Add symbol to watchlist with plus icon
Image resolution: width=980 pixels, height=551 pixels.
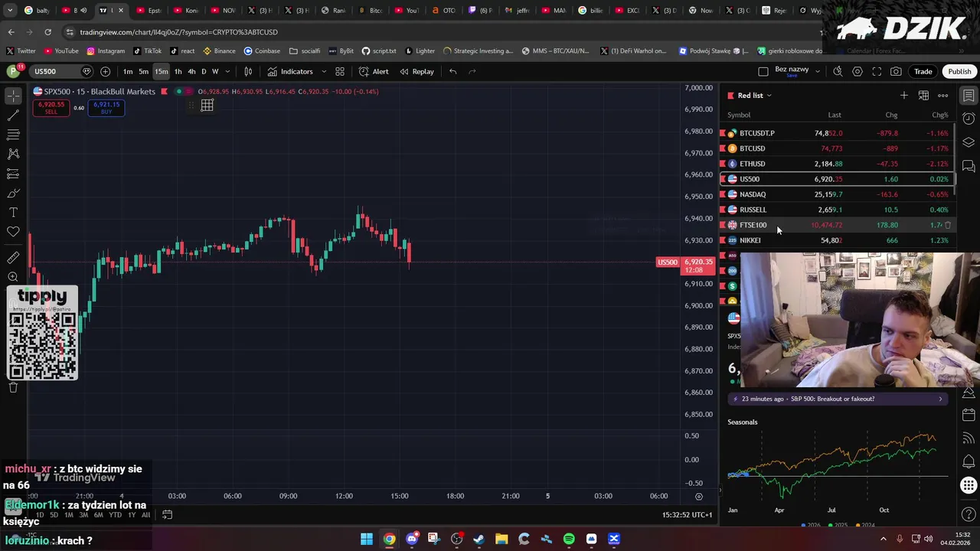pos(904,96)
